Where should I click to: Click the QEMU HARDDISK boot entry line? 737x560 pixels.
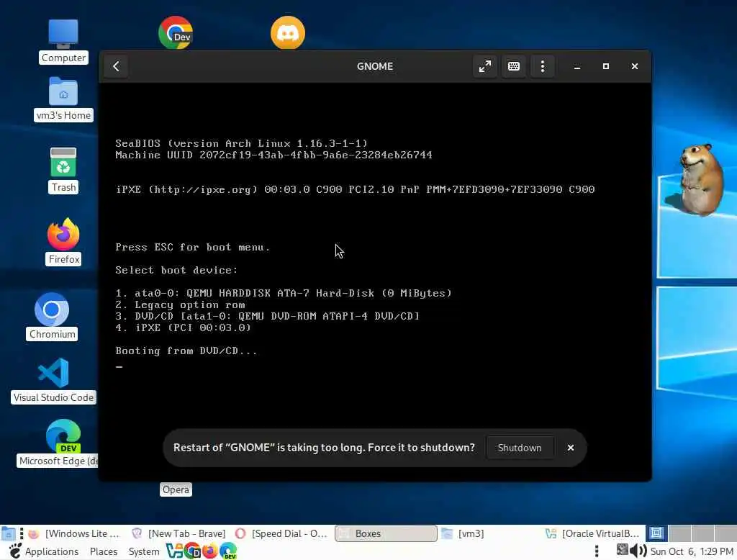[x=284, y=293]
